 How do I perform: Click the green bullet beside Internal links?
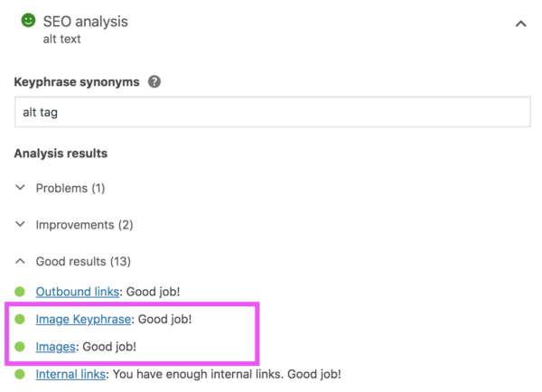(20, 373)
